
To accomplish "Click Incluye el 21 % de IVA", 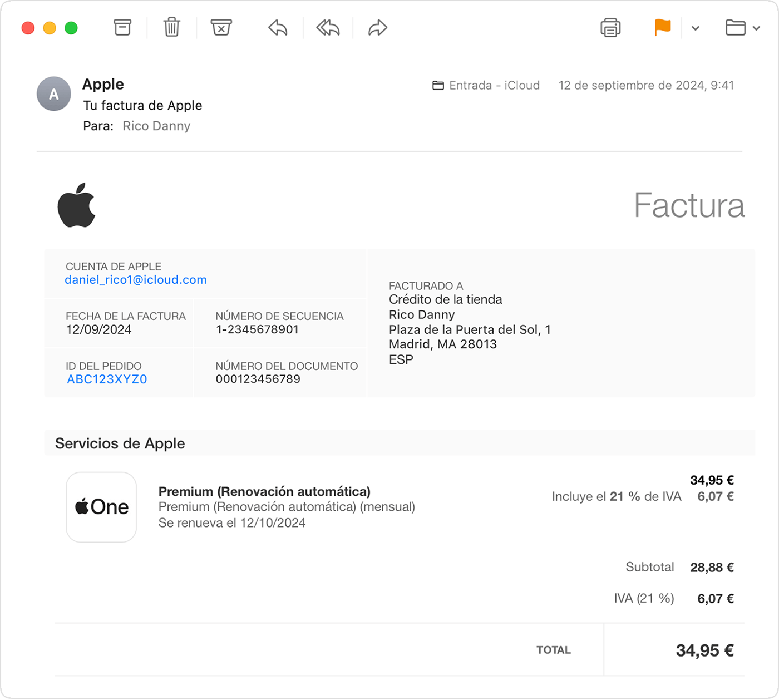I will [617, 496].
